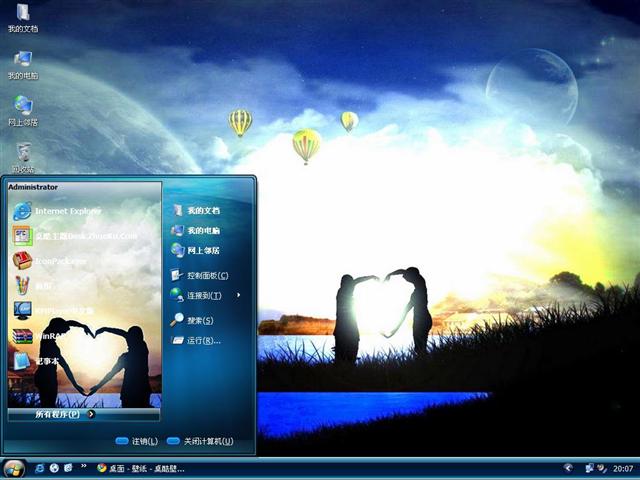Screen dimensions: 640x480
Task: Switch to 桌面 - 壁纸 taskbar window
Action: pyautogui.click(x=141, y=469)
